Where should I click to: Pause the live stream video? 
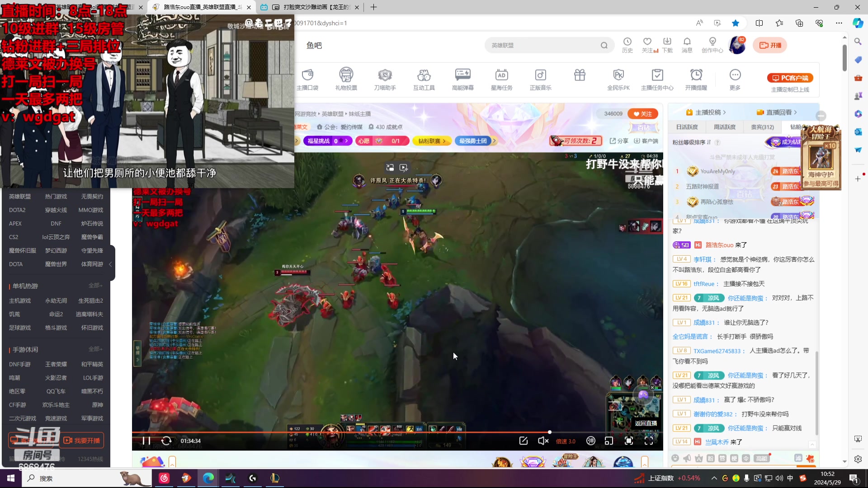(146, 441)
